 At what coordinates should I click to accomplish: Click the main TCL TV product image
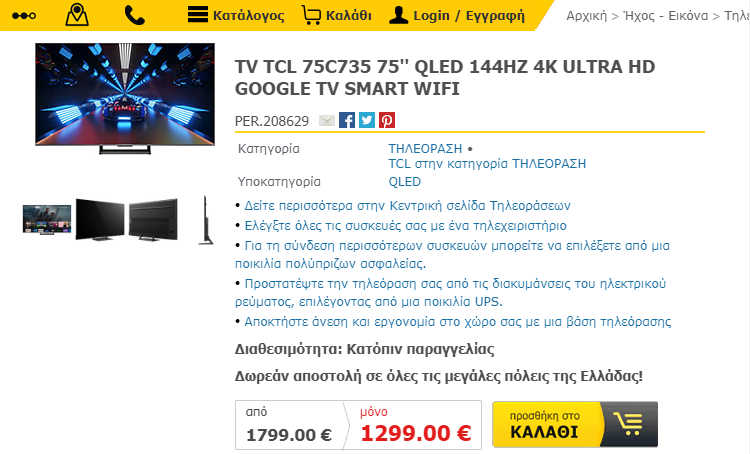(125, 99)
